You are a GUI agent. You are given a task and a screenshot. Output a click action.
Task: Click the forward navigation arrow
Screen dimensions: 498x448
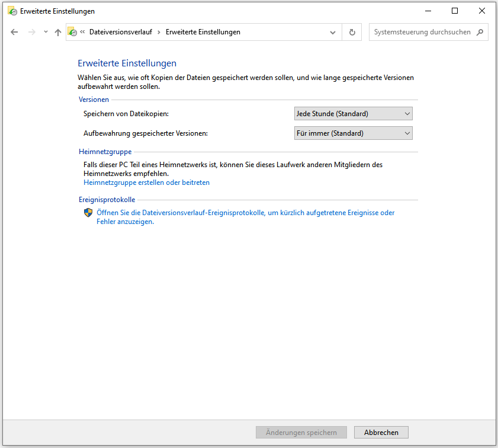tap(32, 33)
